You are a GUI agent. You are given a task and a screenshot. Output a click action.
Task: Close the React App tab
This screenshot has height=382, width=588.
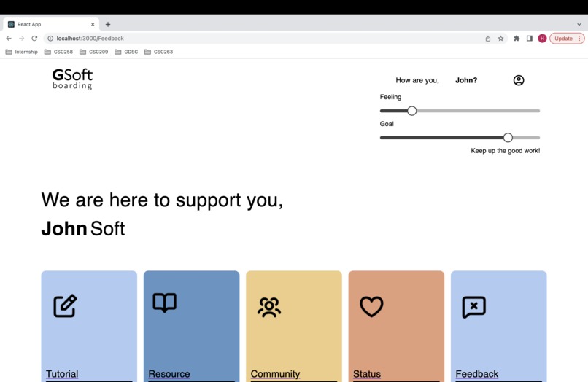(x=93, y=24)
